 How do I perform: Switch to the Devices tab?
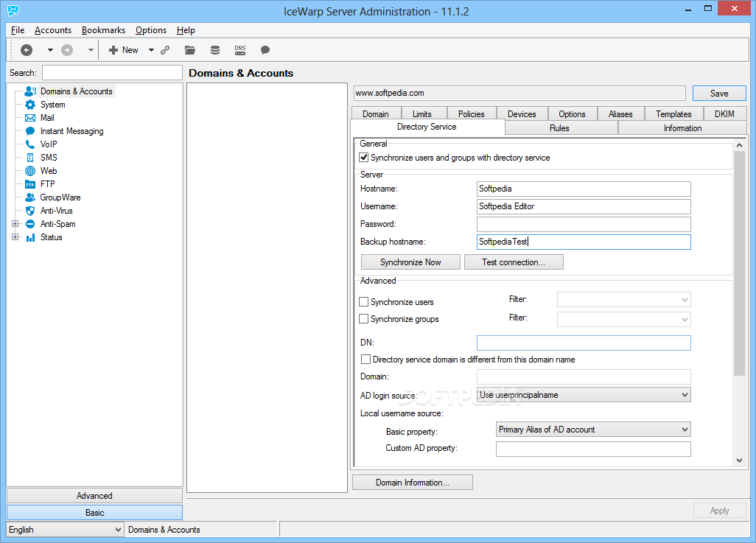point(522,113)
